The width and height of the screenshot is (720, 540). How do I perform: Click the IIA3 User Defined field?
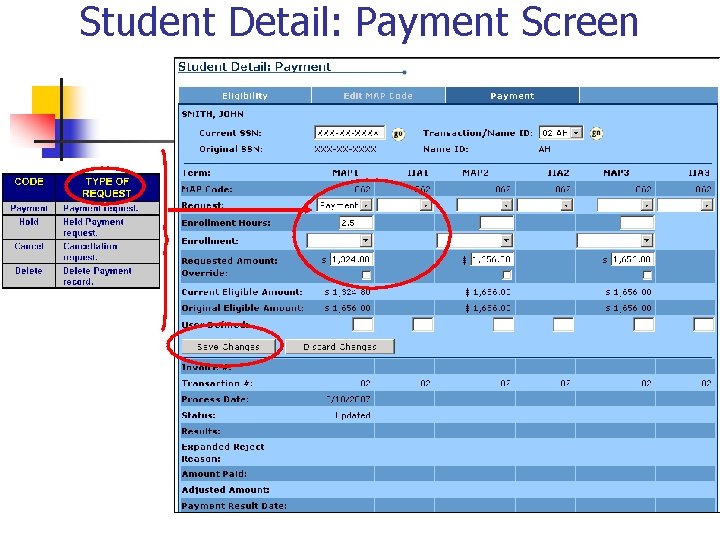(x=704, y=324)
